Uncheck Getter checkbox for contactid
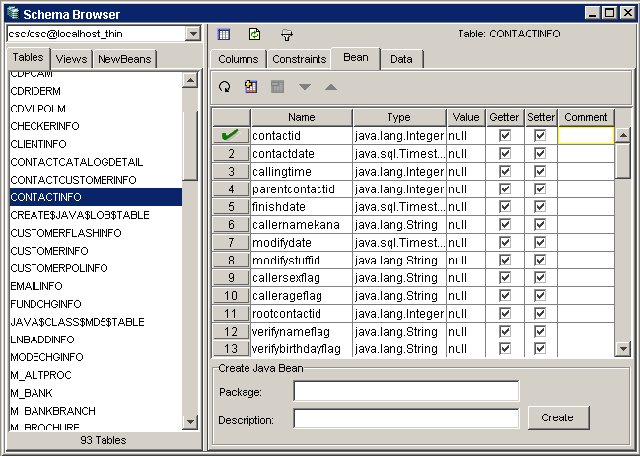640x456 pixels. (505, 135)
